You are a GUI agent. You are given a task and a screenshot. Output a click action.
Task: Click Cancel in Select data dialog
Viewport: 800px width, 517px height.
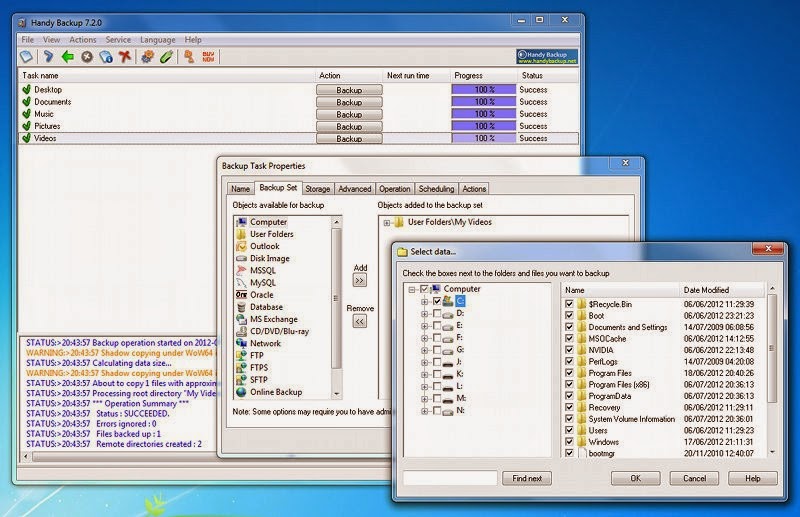pos(694,478)
